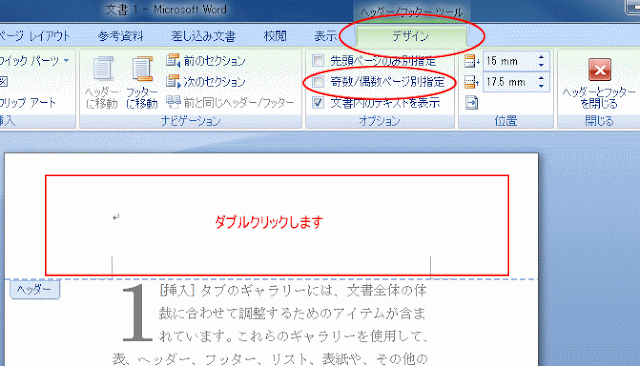
Task: Click the Go to Footer icon (フッターに移動)
Action: 142,83
